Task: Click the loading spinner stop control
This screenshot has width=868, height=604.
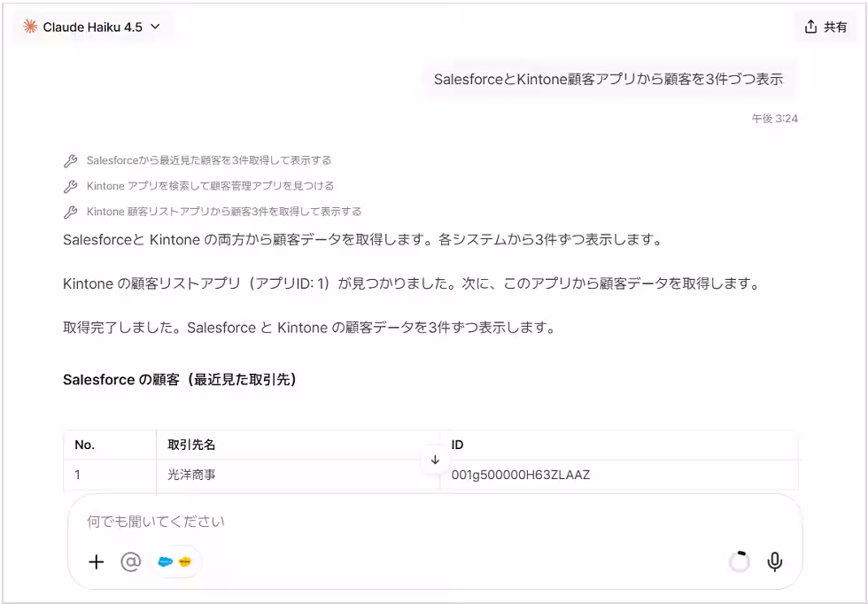Action: [x=739, y=561]
